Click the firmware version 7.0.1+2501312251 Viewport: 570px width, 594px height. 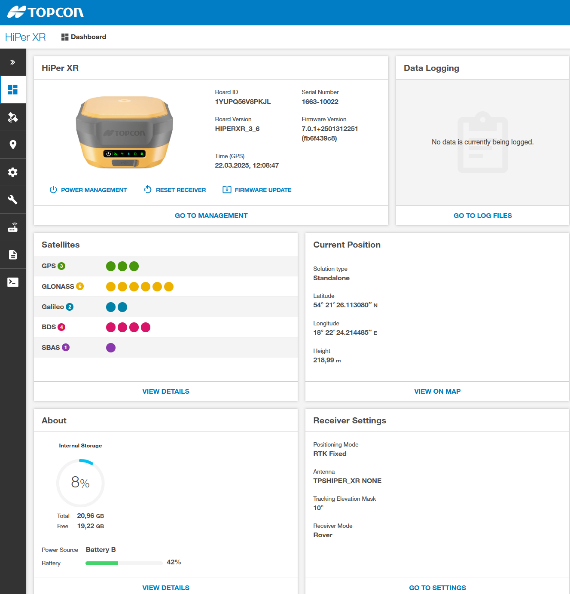point(330,129)
